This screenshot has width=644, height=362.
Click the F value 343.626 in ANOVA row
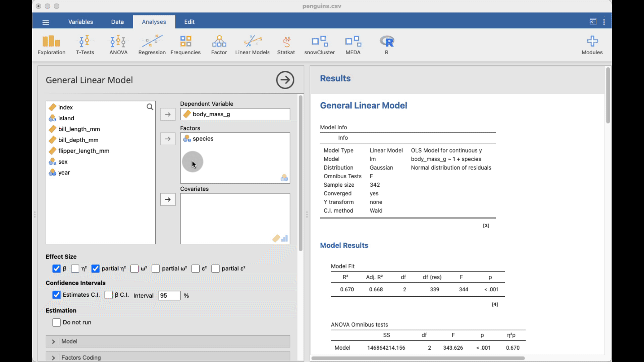tap(453, 348)
